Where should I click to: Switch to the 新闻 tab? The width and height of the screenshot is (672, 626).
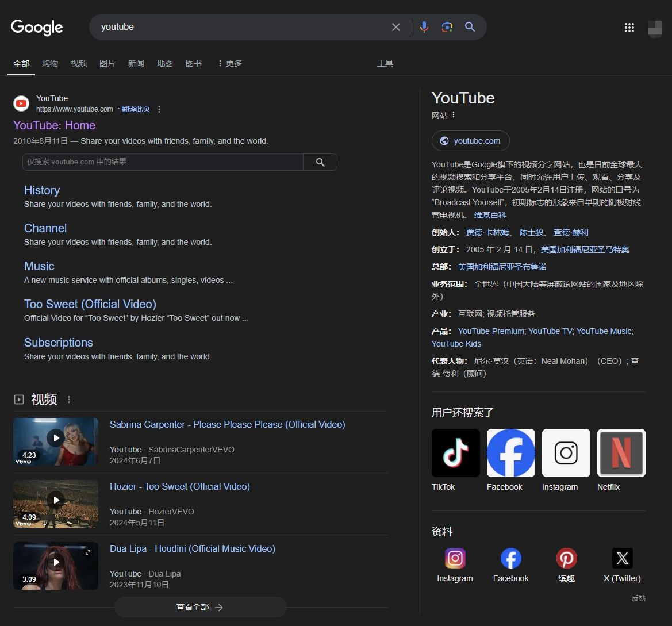click(136, 63)
